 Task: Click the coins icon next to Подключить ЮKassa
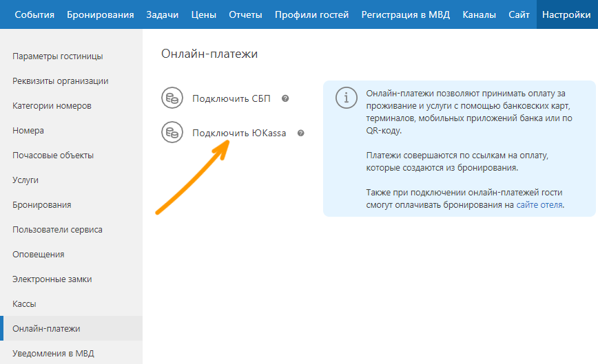(x=172, y=132)
